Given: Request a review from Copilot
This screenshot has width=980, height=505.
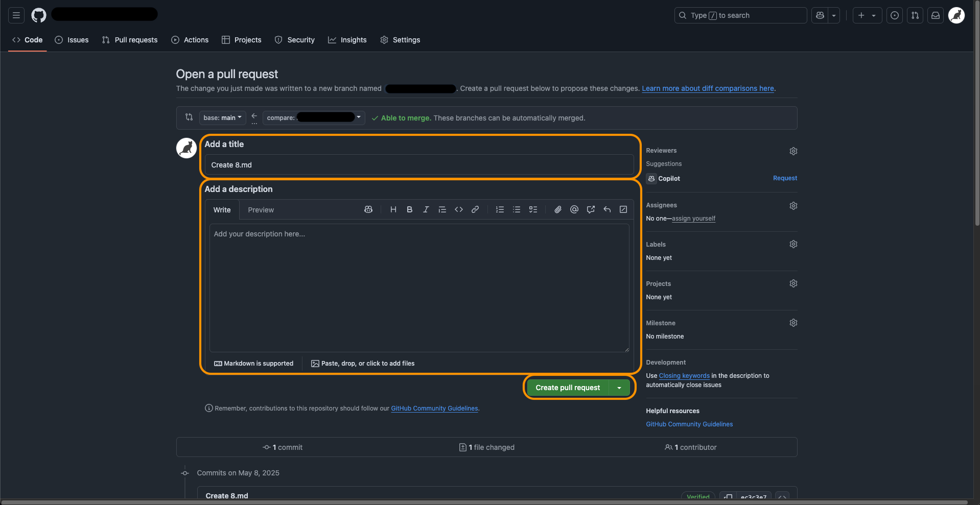Looking at the screenshot, I should point(785,178).
